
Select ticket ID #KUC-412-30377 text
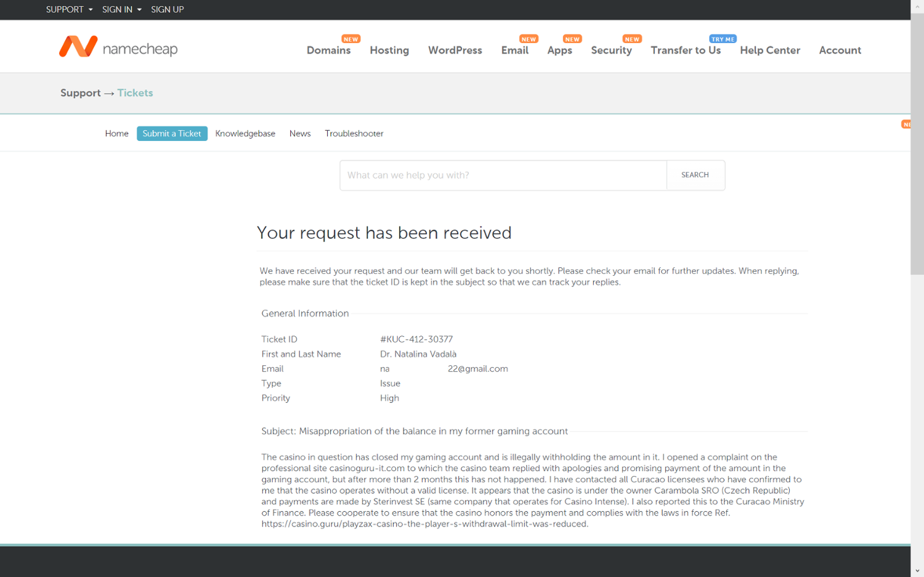click(x=416, y=339)
